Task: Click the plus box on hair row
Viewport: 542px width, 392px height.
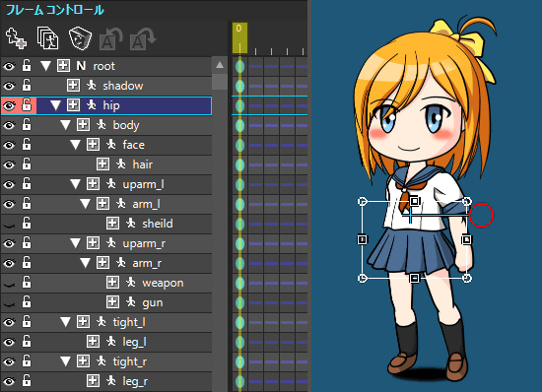Action: (102, 164)
